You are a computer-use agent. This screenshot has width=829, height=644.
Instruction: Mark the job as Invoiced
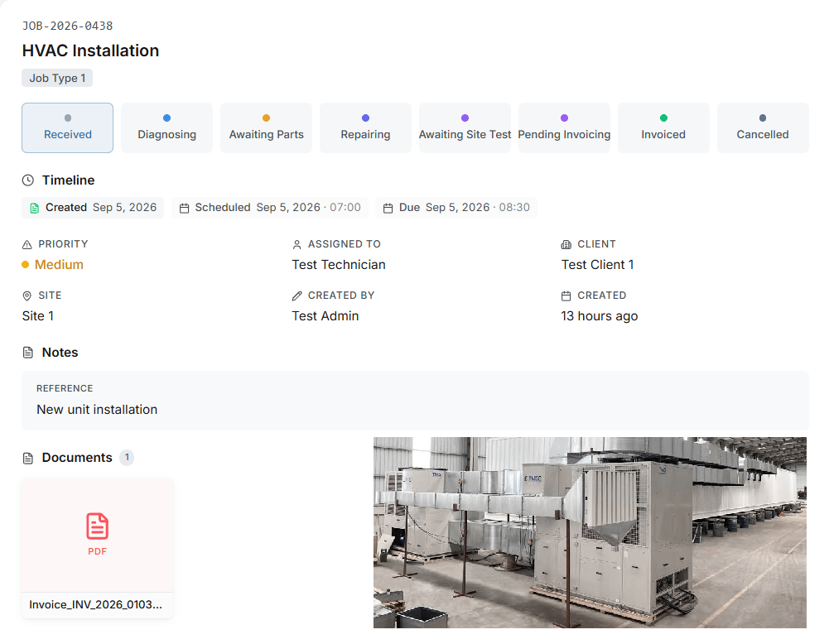coord(663,127)
